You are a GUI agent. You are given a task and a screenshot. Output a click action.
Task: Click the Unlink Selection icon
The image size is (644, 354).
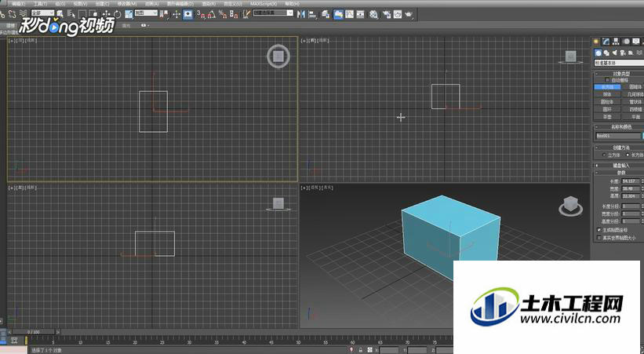(13, 14)
